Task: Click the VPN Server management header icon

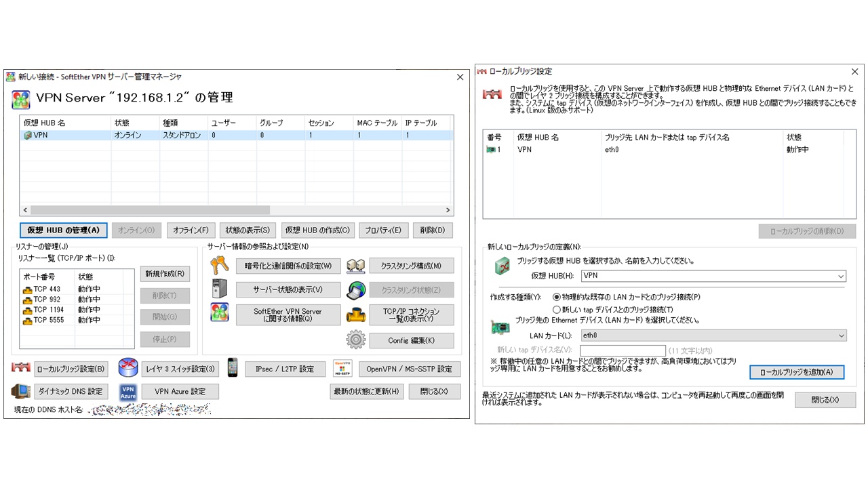Action: pos(21,99)
